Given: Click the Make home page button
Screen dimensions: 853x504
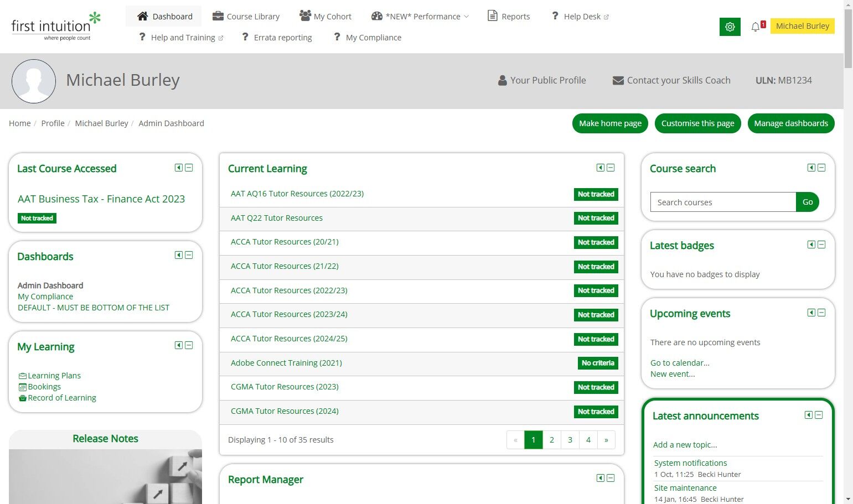Looking at the screenshot, I should coord(610,123).
